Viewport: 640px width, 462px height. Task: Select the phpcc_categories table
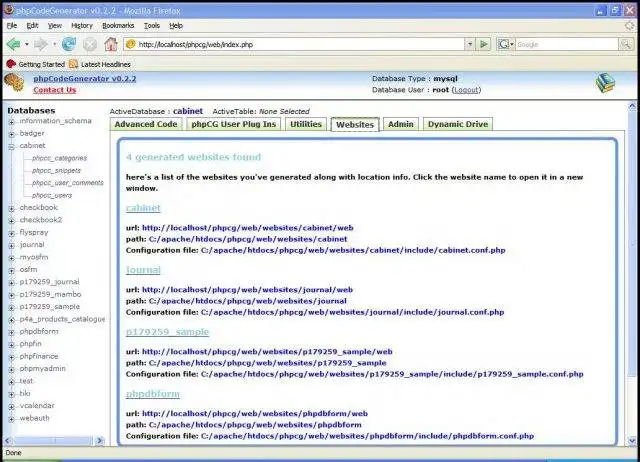(x=59, y=158)
